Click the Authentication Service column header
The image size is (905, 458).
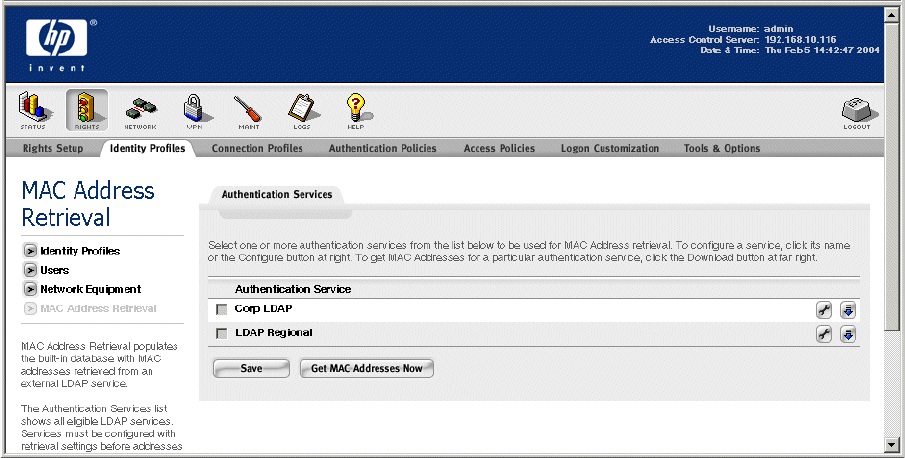pos(293,289)
